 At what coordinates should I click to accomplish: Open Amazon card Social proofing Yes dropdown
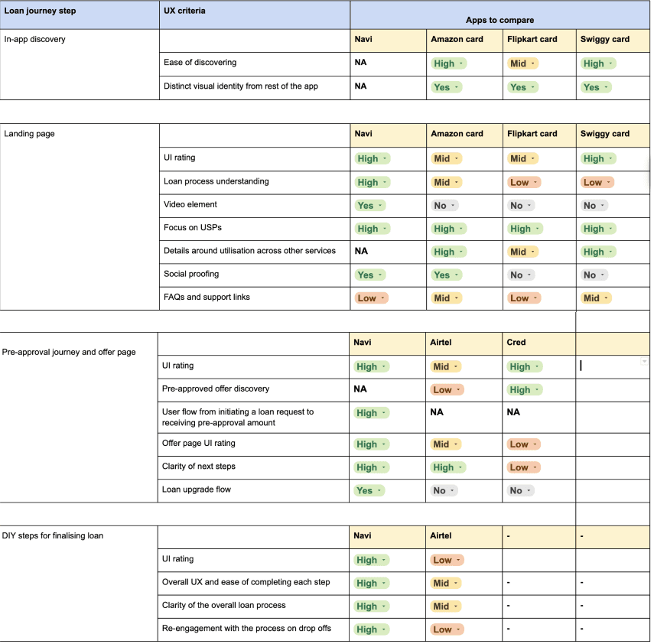point(446,275)
